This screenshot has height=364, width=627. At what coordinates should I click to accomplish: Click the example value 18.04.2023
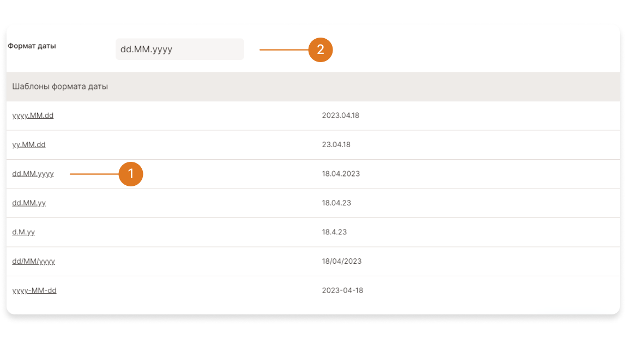tap(341, 174)
